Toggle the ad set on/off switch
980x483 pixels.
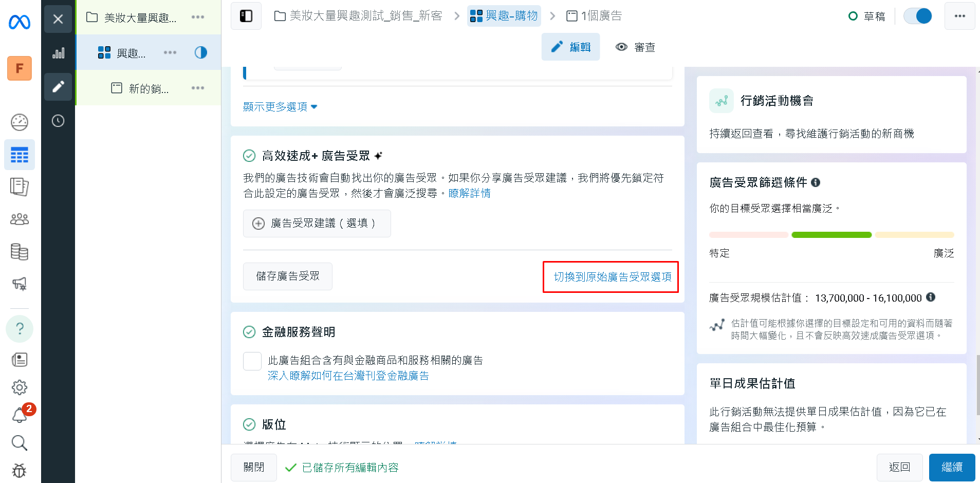click(918, 16)
